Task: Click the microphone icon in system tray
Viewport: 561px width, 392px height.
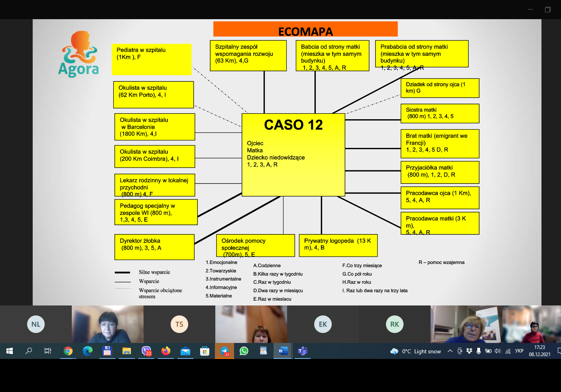Action: tap(478, 351)
